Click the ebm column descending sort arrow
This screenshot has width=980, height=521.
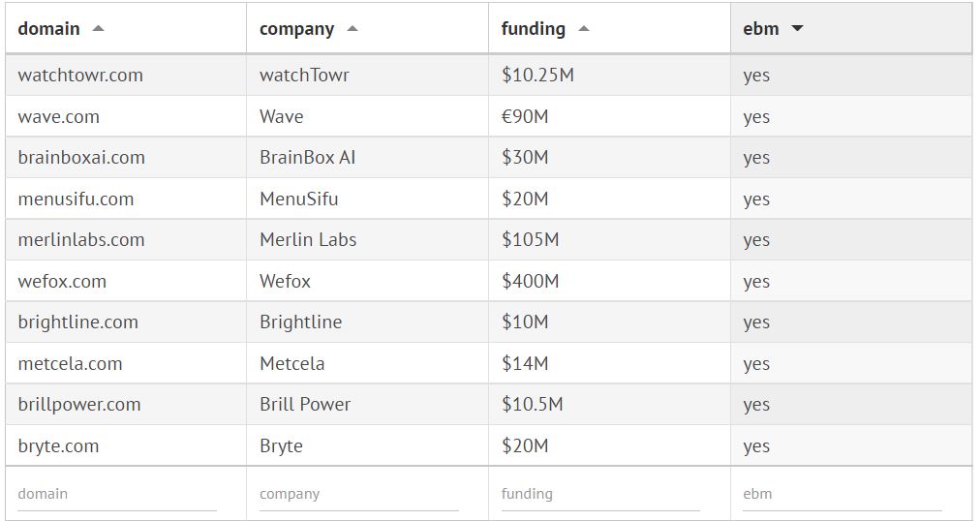[x=797, y=29]
